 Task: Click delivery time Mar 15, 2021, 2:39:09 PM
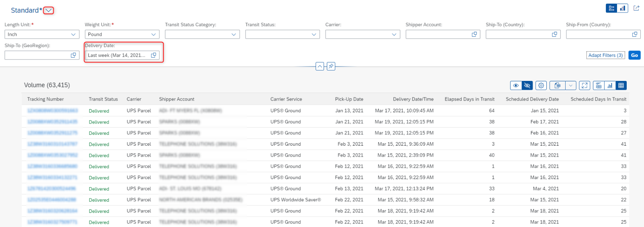click(406, 155)
